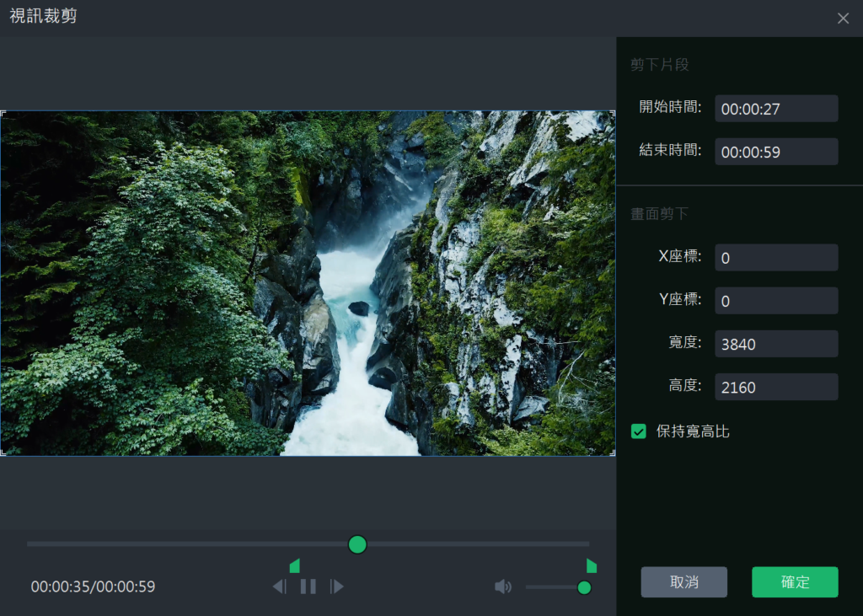The height and width of the screenshot is (616, 863).
Task: Pause the video playback
Action: pyautogui.click(x=308, y=587)
